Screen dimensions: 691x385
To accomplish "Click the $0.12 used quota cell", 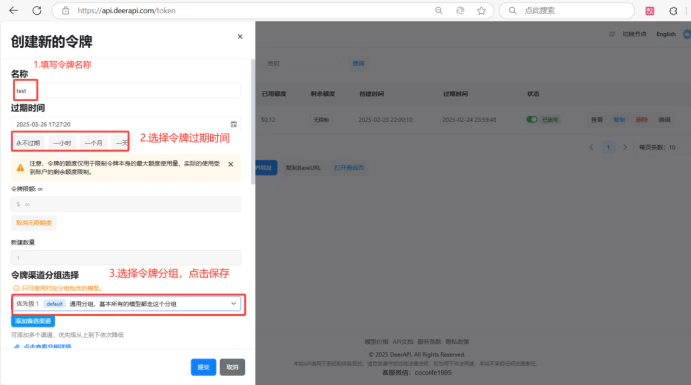I will pos(268,120).
